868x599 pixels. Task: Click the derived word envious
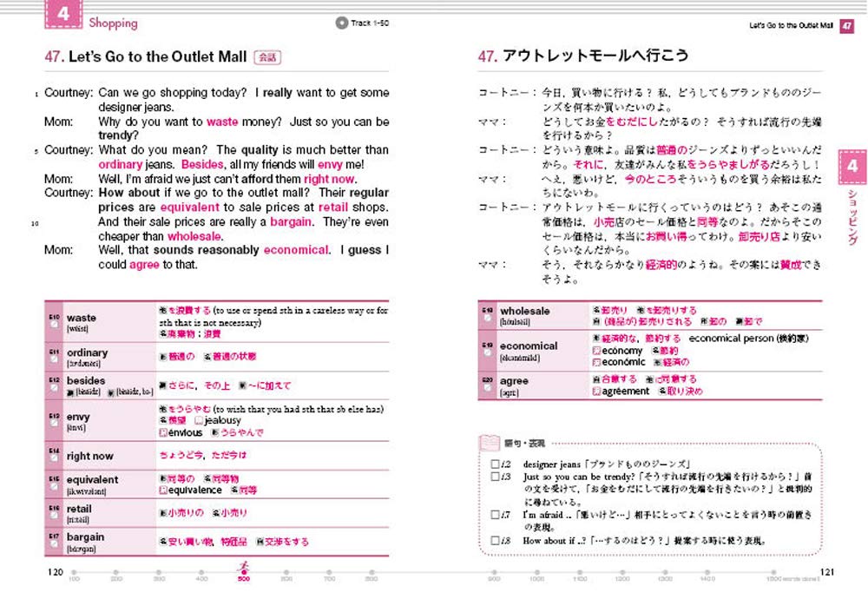[x=185, y=432]
